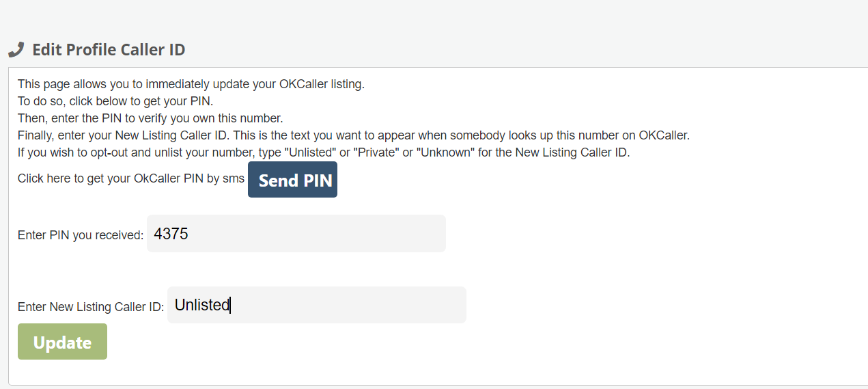
Task: Click the 'Click here to get your OkCaller PIN by sms' text
Action: pyautogui.click(x=131, y=179)
